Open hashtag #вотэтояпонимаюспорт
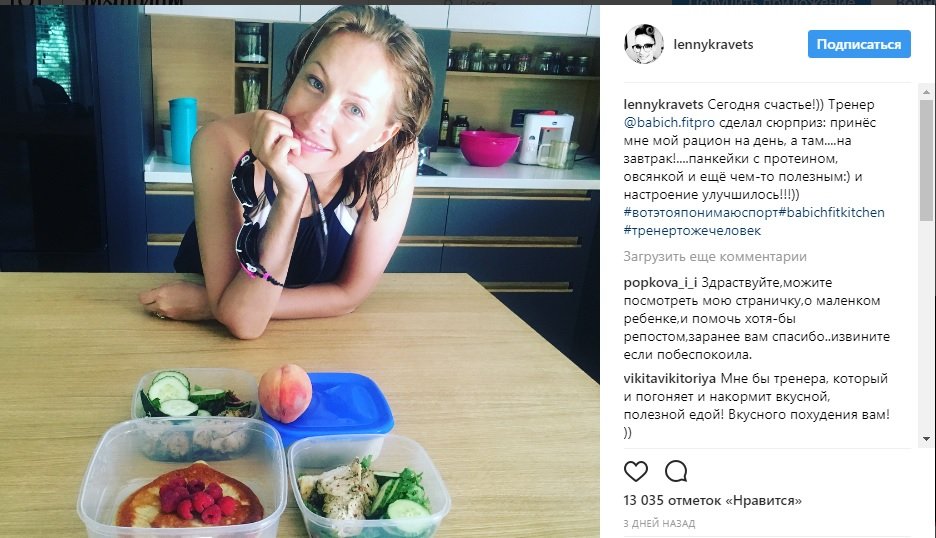The image size is (936, 538). [701, 213]
